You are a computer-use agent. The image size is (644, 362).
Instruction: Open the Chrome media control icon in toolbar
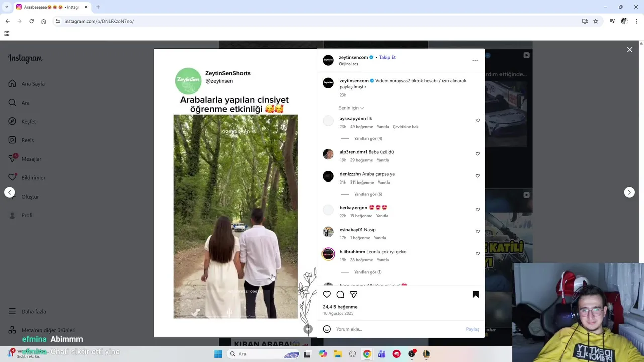click(612, 21)
